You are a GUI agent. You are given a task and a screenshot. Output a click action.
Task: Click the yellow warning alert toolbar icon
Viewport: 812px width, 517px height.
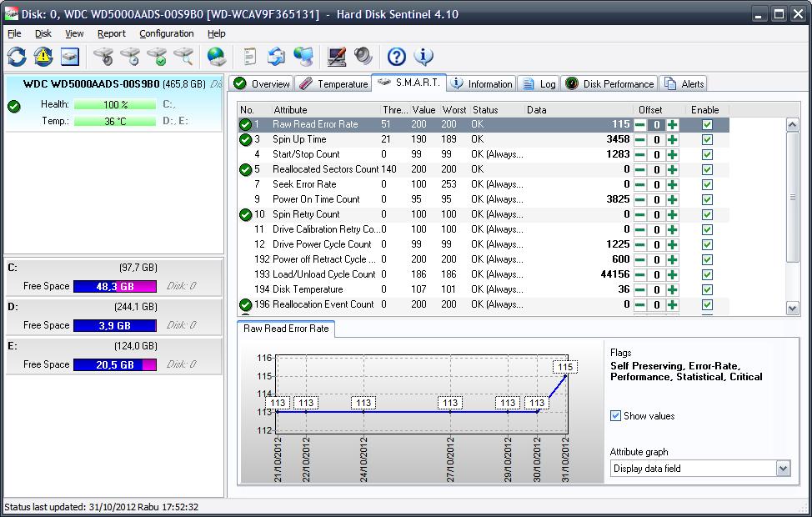(x=43, y=56)
